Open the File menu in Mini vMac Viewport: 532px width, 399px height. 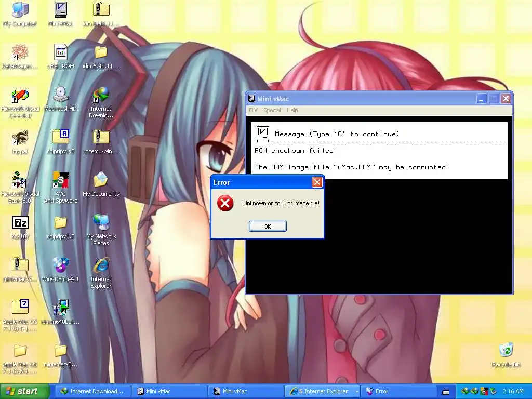(253, 110)
